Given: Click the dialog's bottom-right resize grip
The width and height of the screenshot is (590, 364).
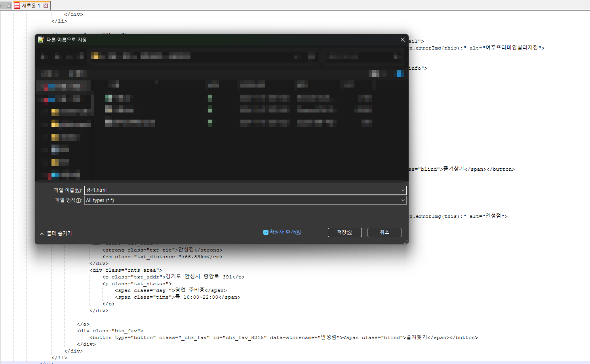Looking at the screenshot, I should click(x=406, y=242).
